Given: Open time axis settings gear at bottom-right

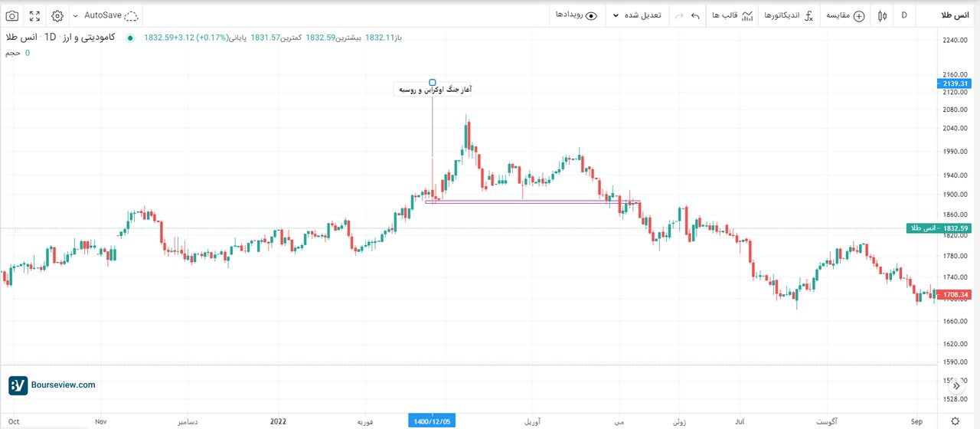Looking at the screenshot, I should [955, 421].
